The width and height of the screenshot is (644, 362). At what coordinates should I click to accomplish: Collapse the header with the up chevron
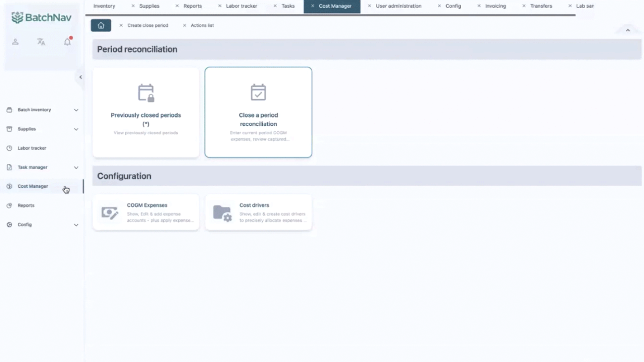pyautogui.click(x=628, y=31)
